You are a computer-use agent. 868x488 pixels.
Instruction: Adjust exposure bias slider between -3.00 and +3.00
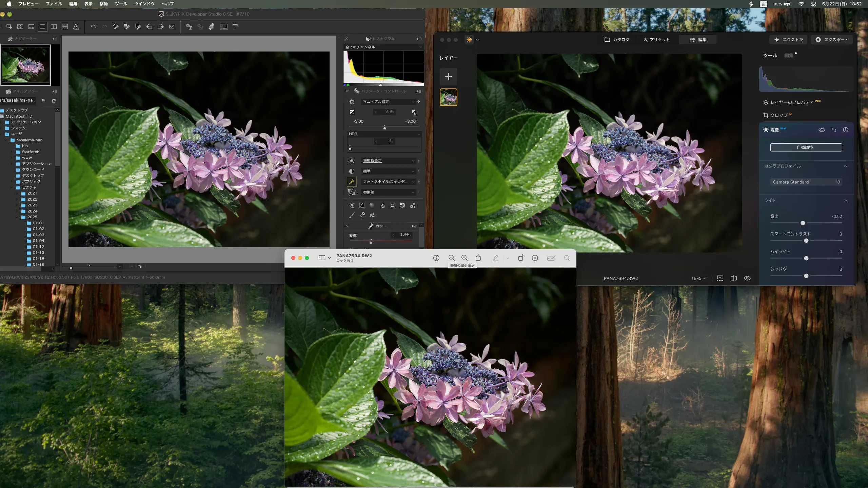384,127
